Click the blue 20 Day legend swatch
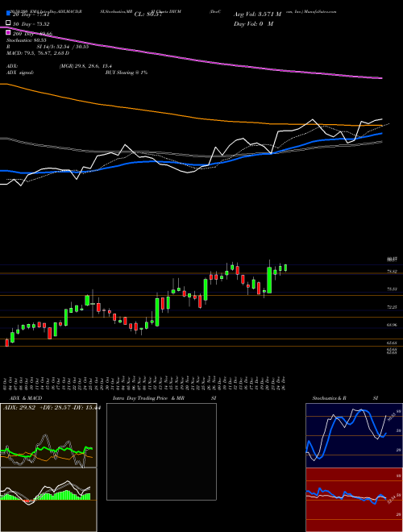This screenshot has height=532, width=403. click(x=9, y=13)
